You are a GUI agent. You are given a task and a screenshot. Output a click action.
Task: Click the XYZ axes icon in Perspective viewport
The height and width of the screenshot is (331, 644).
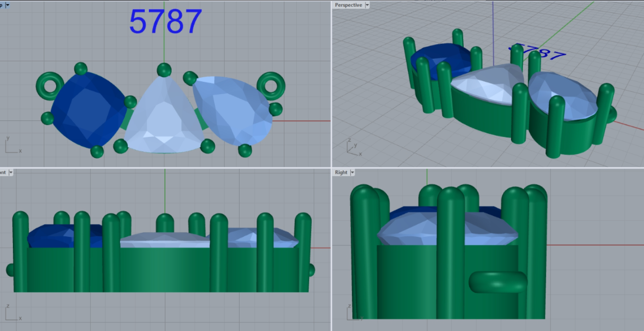353,147
